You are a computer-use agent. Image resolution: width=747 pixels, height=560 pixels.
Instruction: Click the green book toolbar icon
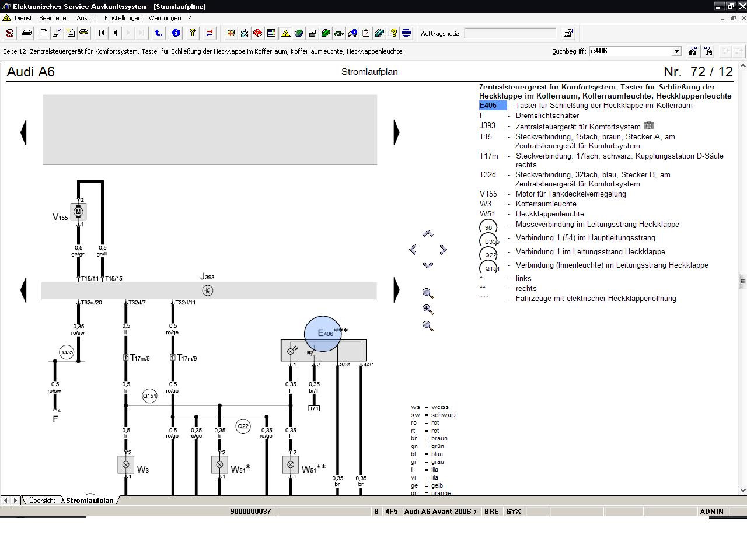[x=326, y=33]
